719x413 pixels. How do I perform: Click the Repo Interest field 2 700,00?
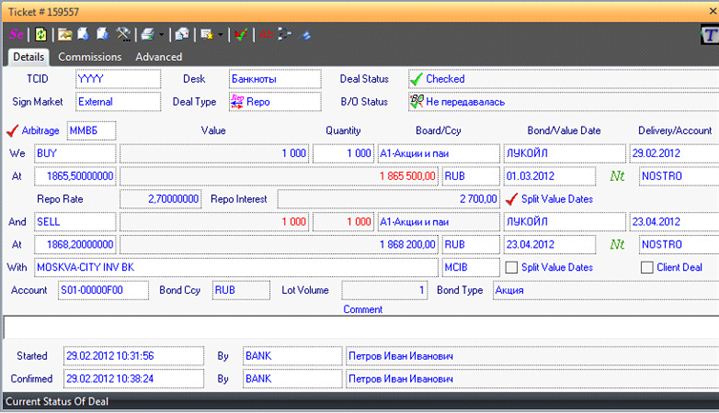point(388,199)
